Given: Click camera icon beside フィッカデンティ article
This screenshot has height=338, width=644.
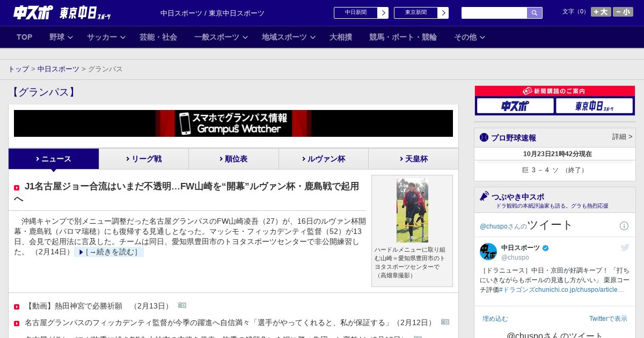Looking at the screenshot, I should 445,322.
